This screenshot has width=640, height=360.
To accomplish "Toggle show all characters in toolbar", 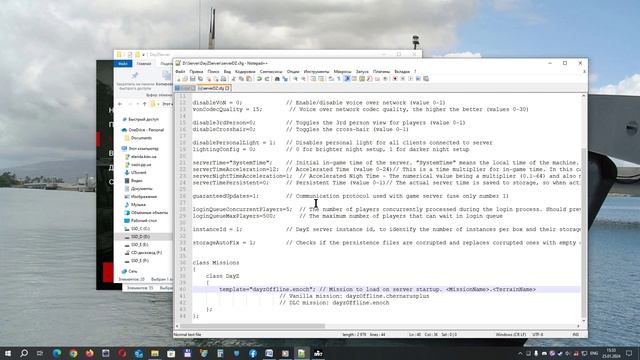I will coord(339,79).
